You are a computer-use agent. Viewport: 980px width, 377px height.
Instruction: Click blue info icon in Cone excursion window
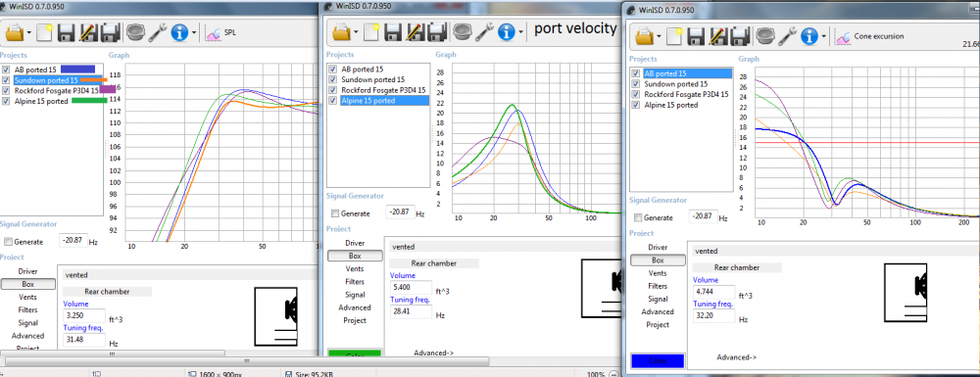(x=809, y=36)
